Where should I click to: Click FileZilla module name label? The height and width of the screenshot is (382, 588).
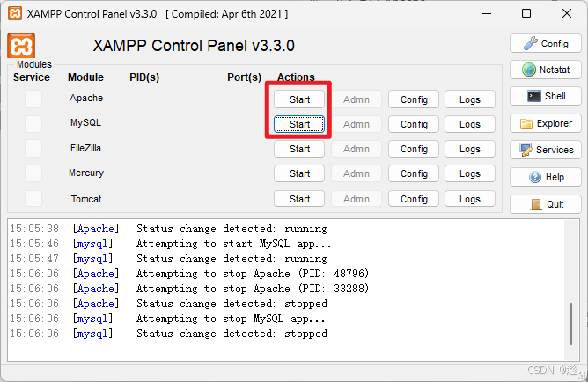pos(86,148)
